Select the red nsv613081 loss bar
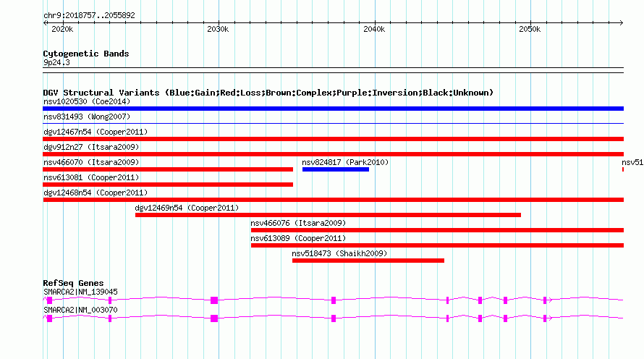Screen dimensions: 644x359 (168, 185)
